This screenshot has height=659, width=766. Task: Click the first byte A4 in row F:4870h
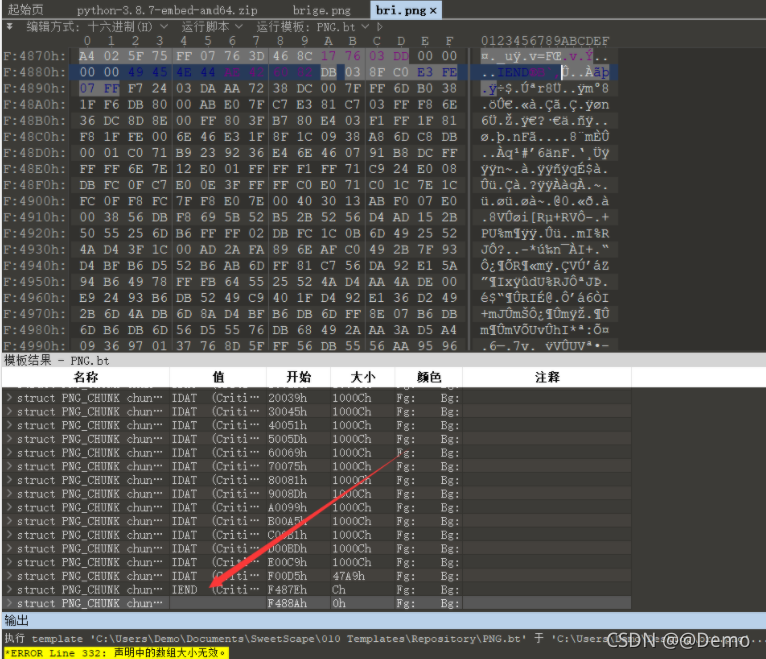point(87,56)
